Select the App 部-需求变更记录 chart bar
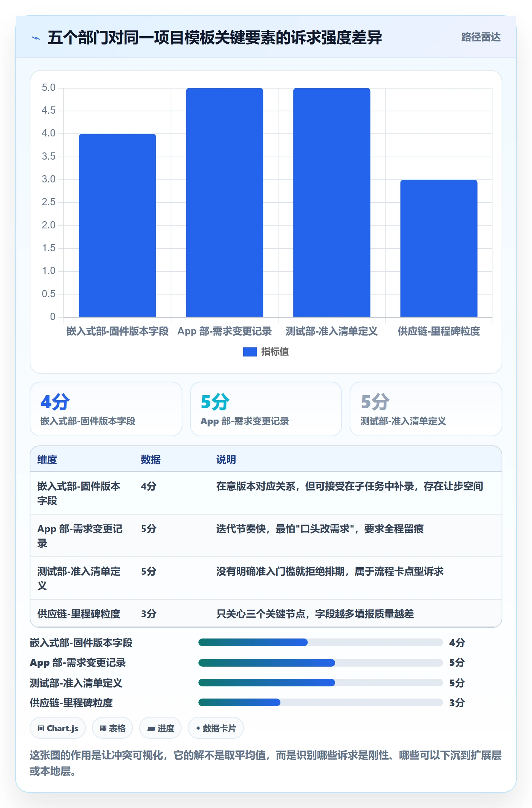Screen dimensions: 532x808 (x=225, y=203)
